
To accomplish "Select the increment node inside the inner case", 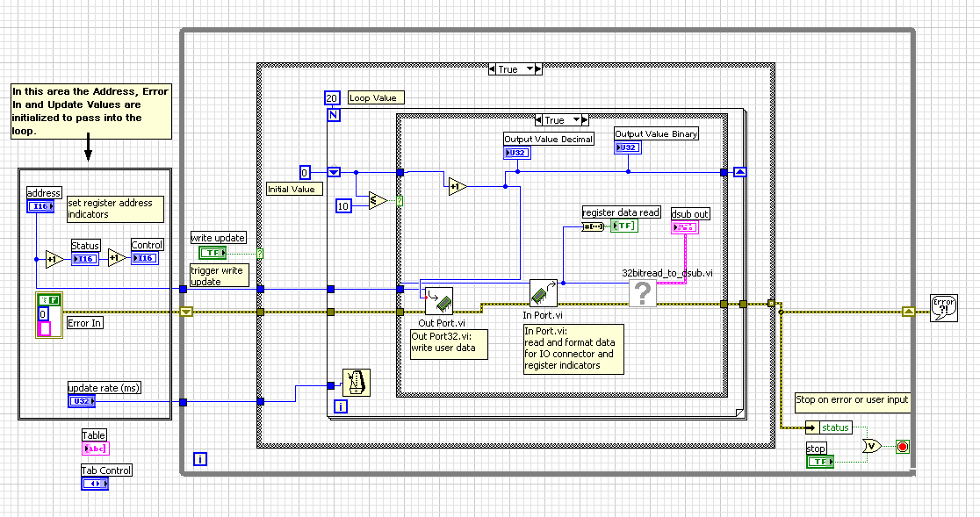I will click(458, 186).
